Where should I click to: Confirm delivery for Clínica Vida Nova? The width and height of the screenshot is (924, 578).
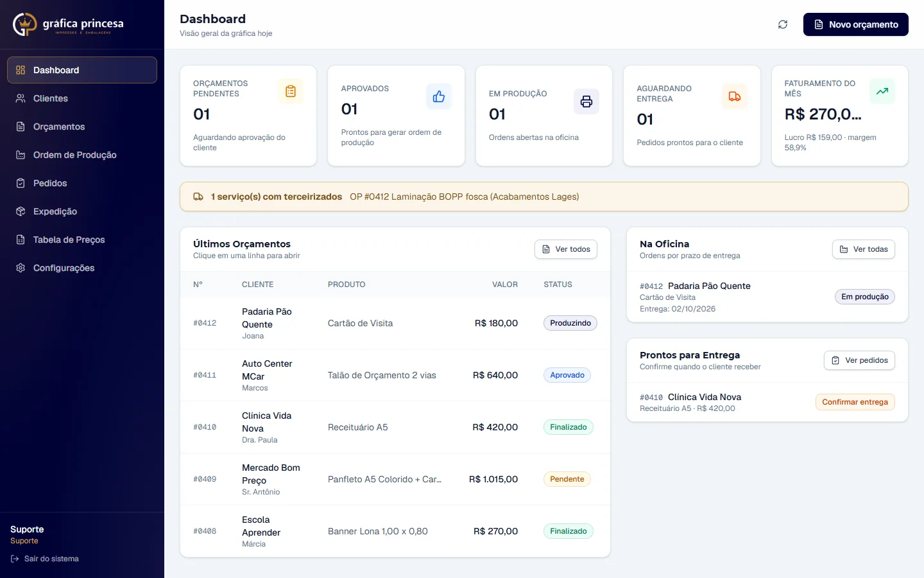pyautogui.click(x=855, y=402)
